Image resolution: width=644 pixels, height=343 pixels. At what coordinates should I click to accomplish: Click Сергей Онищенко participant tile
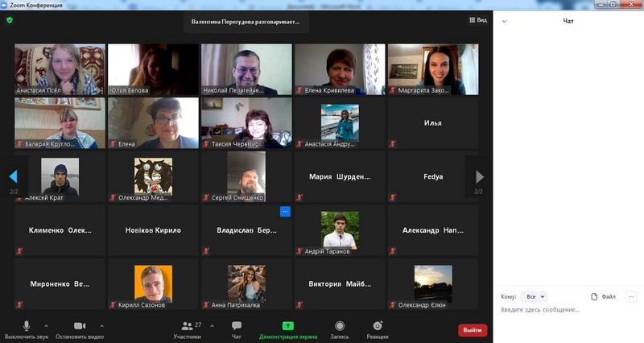(246, 176)
